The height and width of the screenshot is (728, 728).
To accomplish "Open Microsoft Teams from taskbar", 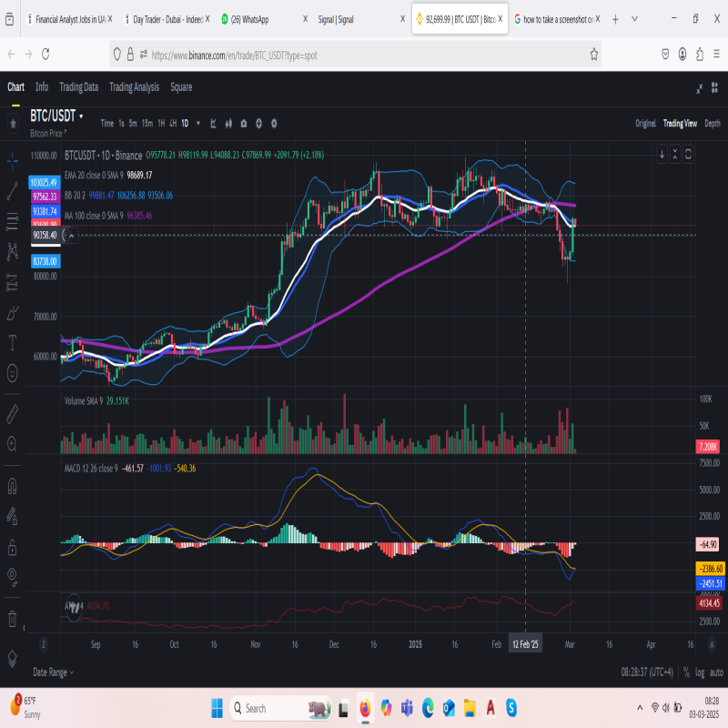I will tap(407, 708).
